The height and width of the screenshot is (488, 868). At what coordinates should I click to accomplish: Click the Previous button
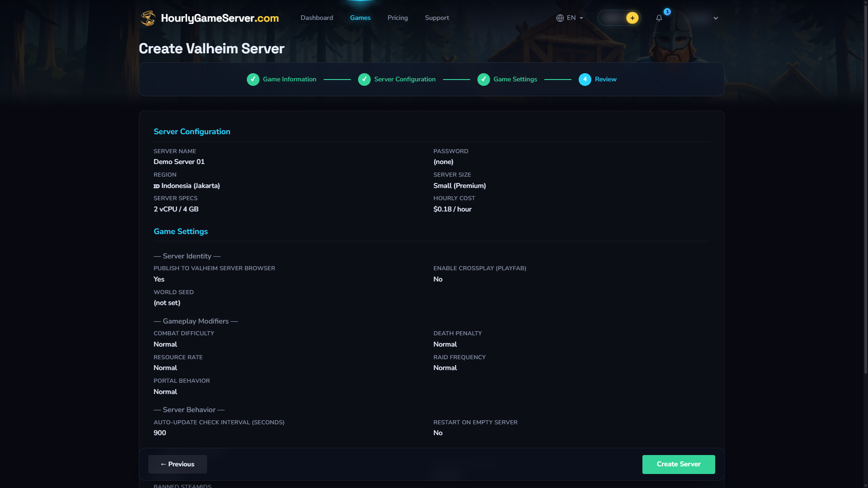[x=178, y=465]
